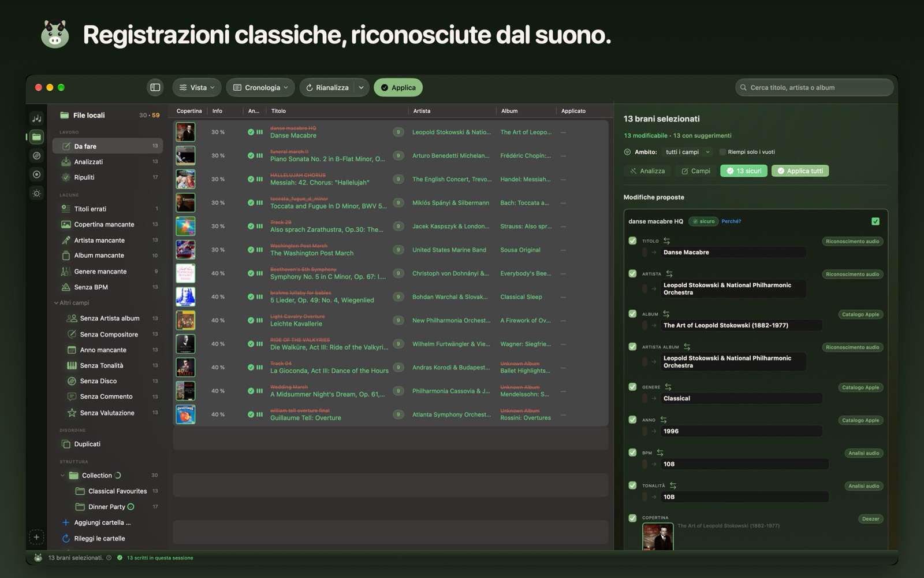This screenshot has height=578, width=924.
Task: Click the File locali folder icon
Action: (64, 115)
